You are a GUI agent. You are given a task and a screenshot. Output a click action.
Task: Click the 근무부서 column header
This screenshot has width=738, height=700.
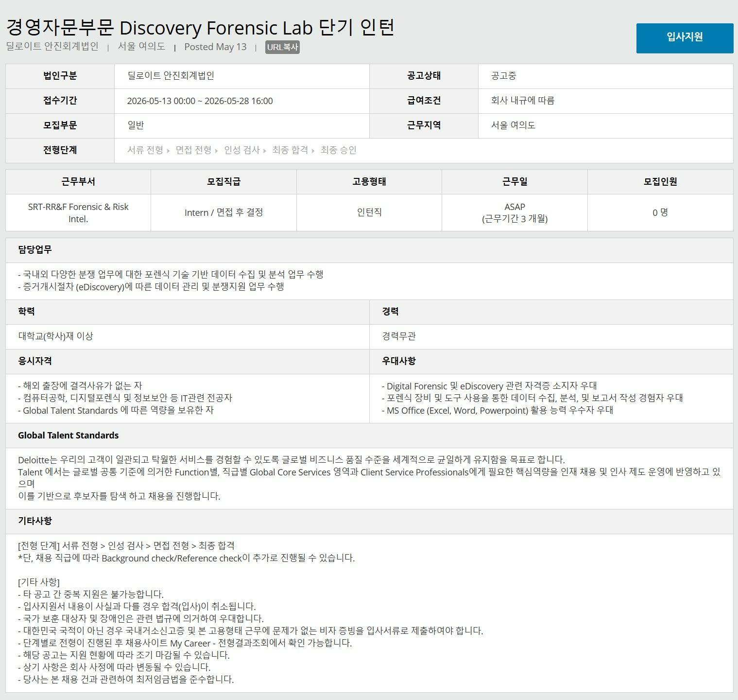click(x=78, y=182)
